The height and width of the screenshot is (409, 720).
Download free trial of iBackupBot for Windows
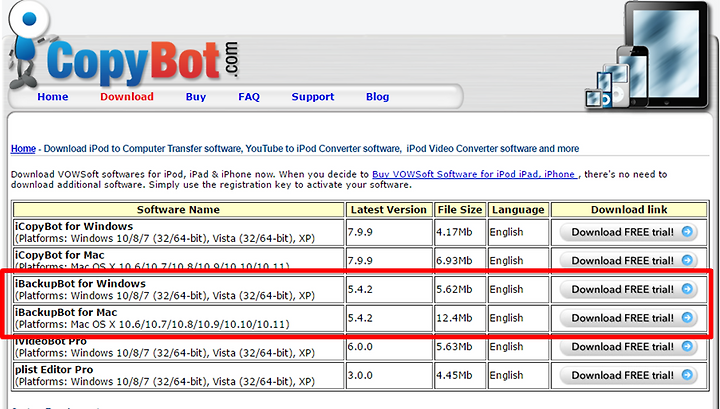click(629, 289)
